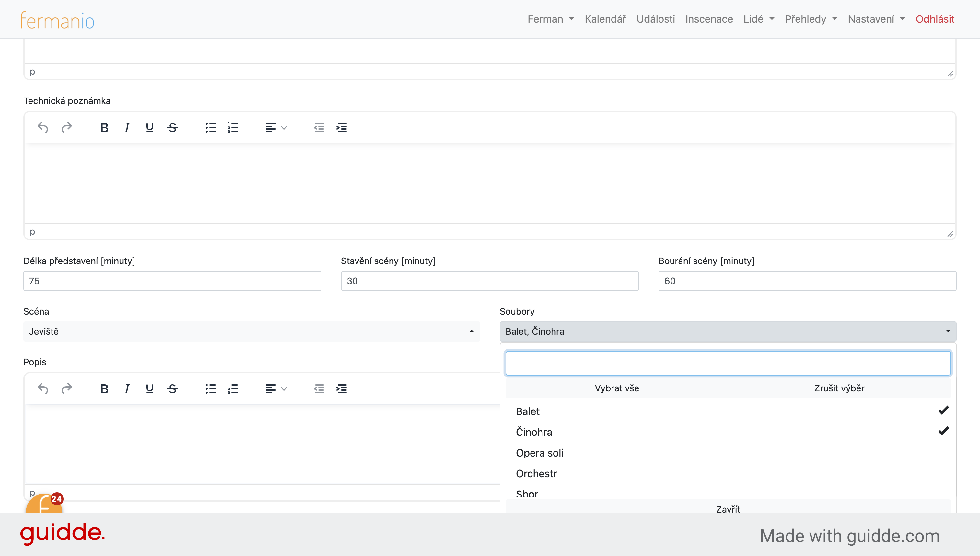The image size is (980, 556).
Task: Toggle underline in Popis editor
Action: (150, 389)
